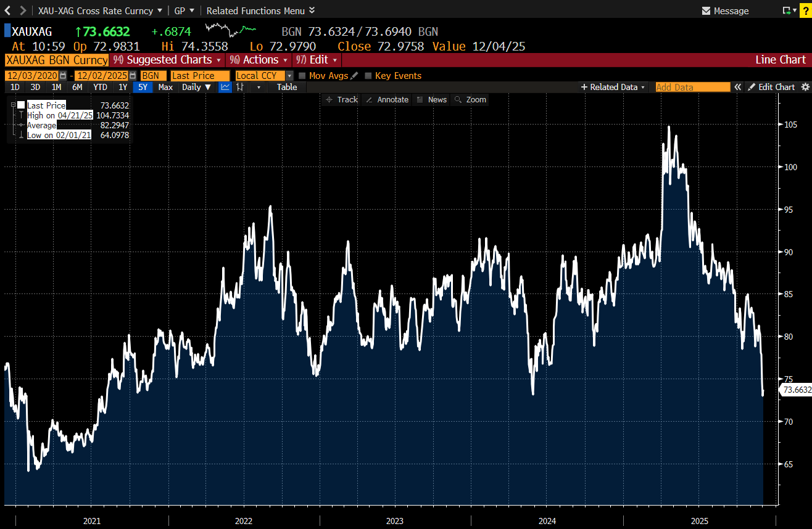Open calendar picker for end date 12/02/2025

133,75
